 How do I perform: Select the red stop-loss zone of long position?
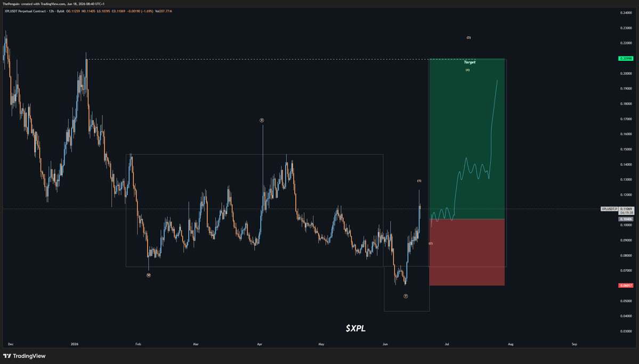click(467, 252)
